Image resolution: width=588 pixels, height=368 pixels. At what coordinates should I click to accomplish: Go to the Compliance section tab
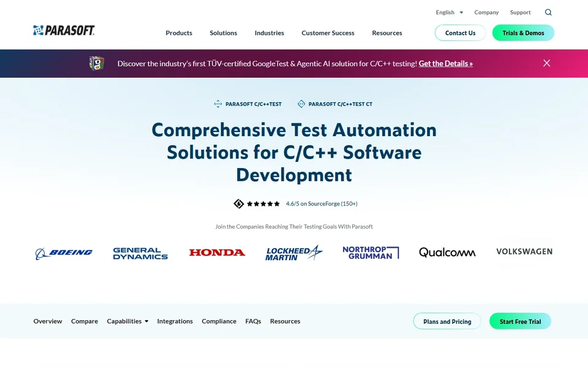219,321
